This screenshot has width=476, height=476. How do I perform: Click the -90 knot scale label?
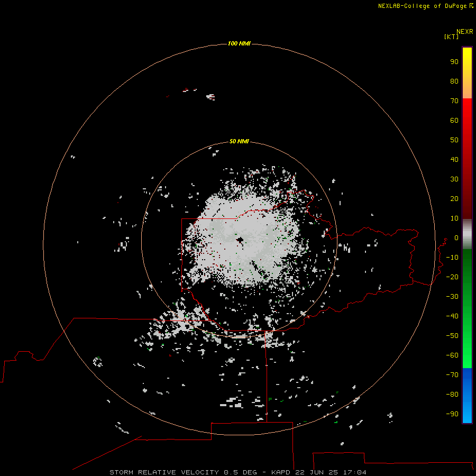tap(452, 414)
